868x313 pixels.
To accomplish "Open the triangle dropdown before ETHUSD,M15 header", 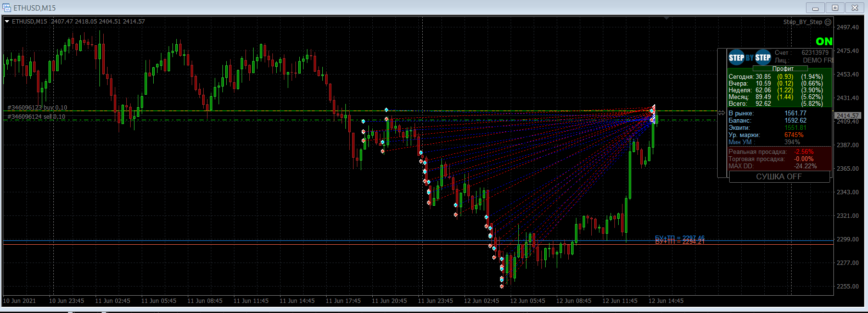I will pos(7,22).
